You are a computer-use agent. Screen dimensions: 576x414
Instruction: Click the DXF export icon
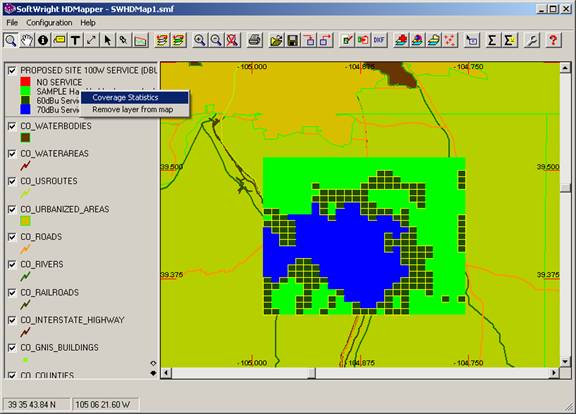tap(379, 40)
